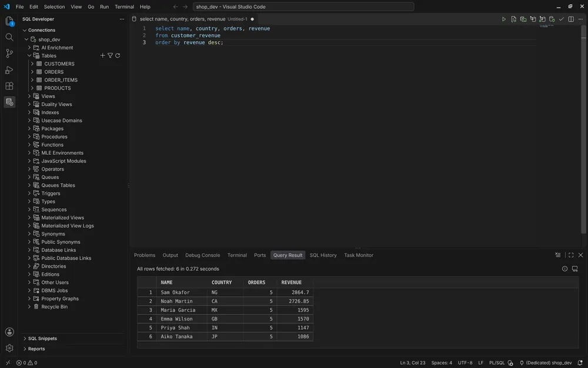The image size is (588, 368).
Task: Expand the AI Enrichment node
Action: click(29, 48)
